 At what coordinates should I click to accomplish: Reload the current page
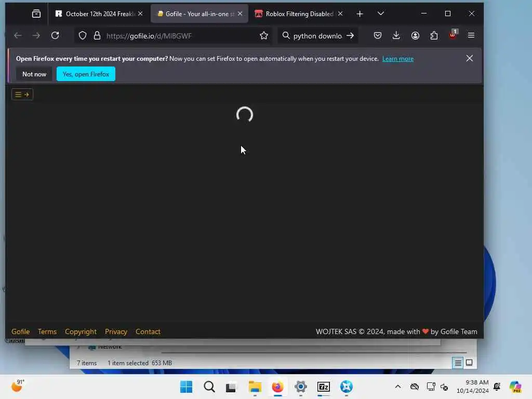(x=55, y=35)
